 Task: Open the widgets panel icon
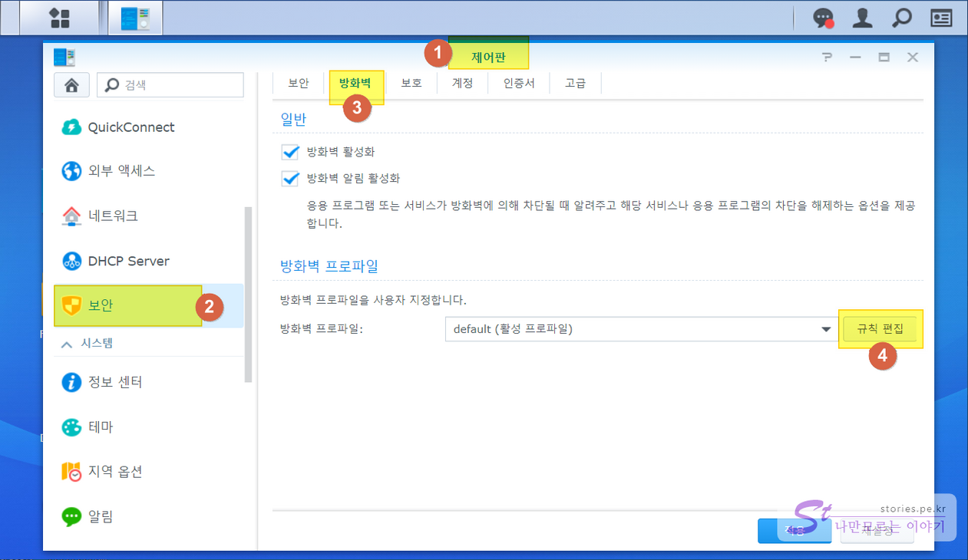pos(941,18)
